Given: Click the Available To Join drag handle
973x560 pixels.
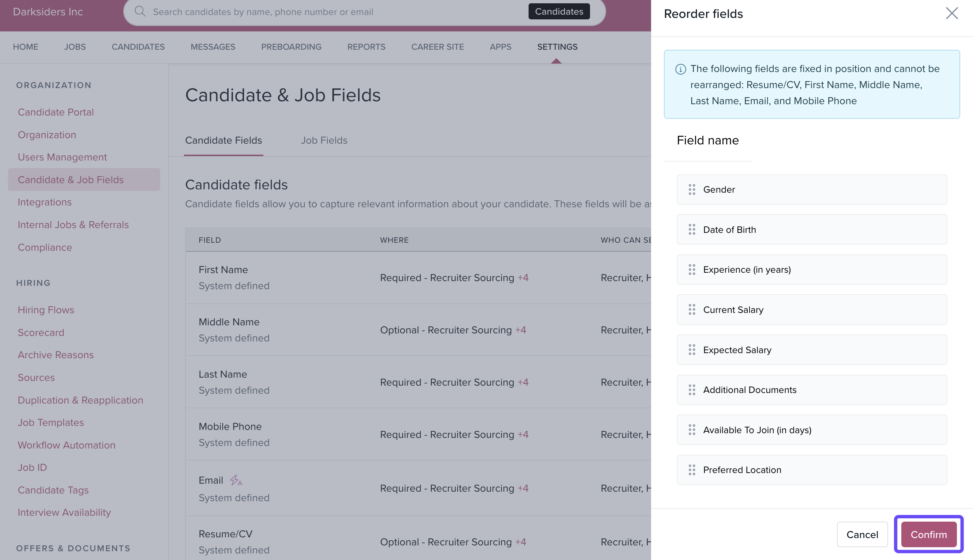Looking at the screenshot, I should 692,430.
